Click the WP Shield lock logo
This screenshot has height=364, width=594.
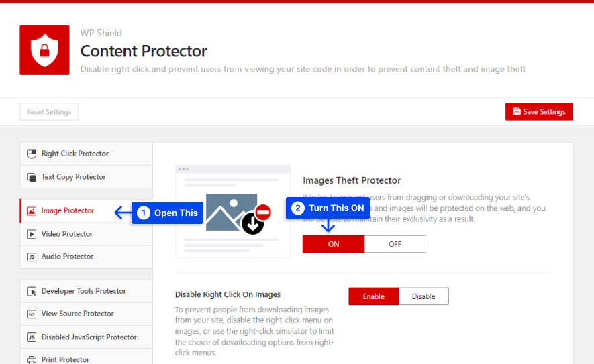click(x=44, y=50)
